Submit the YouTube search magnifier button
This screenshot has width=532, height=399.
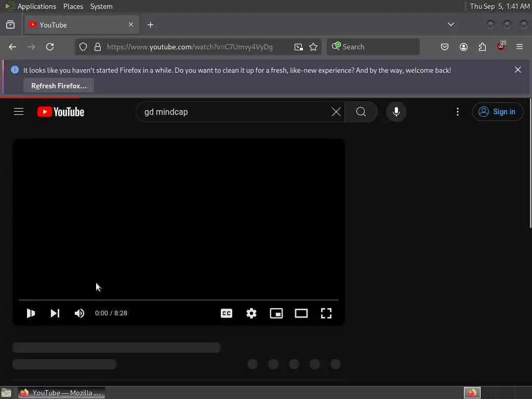(361, 112)
